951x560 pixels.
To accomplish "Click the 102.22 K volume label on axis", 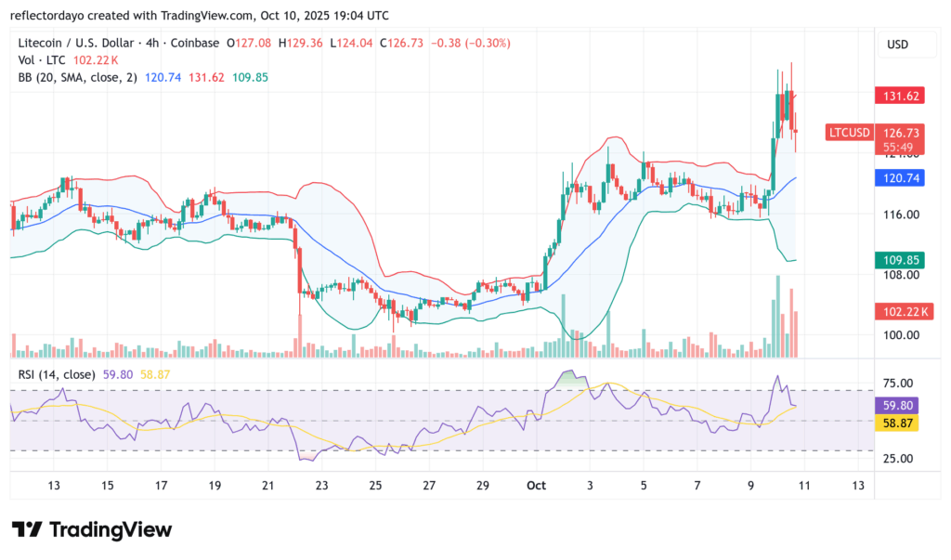I will click(905, 312).
